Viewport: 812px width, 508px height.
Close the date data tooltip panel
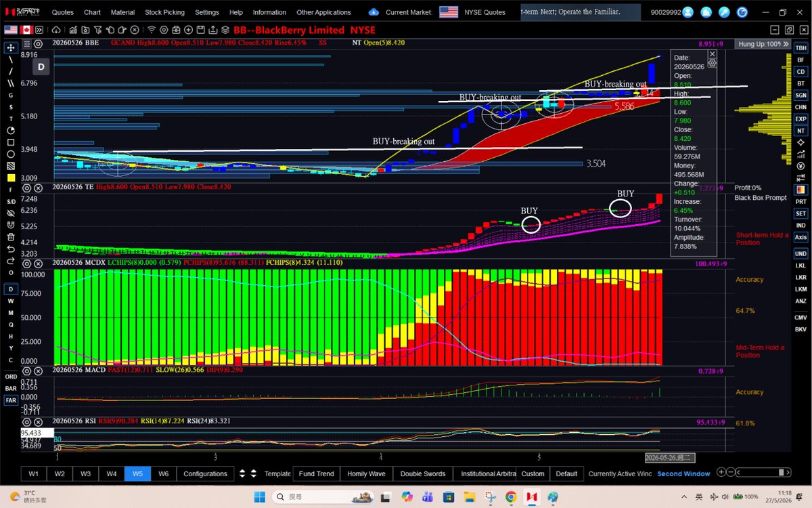[x=712, y=54]
